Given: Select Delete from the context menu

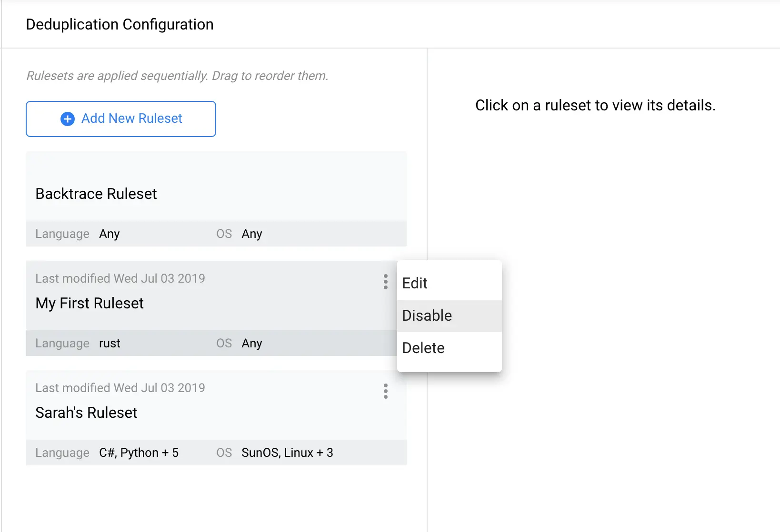Looking at the screenshot, I should [x=423, y=347].
